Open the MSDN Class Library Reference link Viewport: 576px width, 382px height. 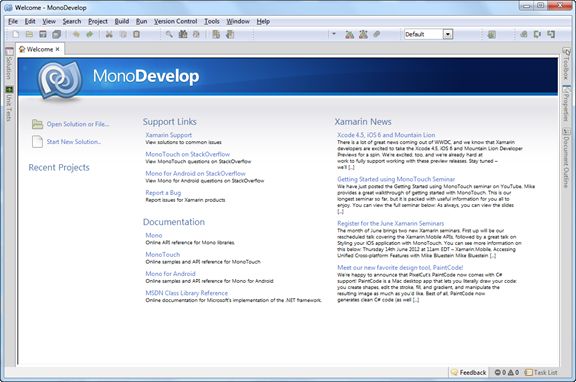(x=187, y=293)
